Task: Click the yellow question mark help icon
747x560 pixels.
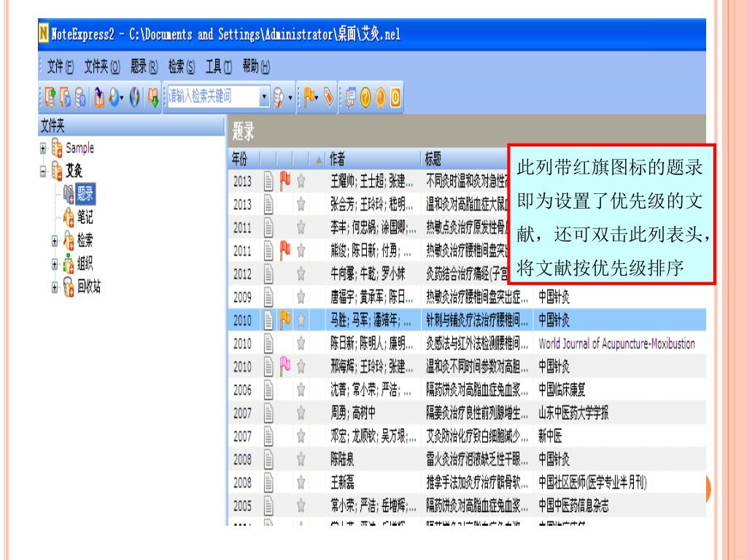Action: pos(365,97)
